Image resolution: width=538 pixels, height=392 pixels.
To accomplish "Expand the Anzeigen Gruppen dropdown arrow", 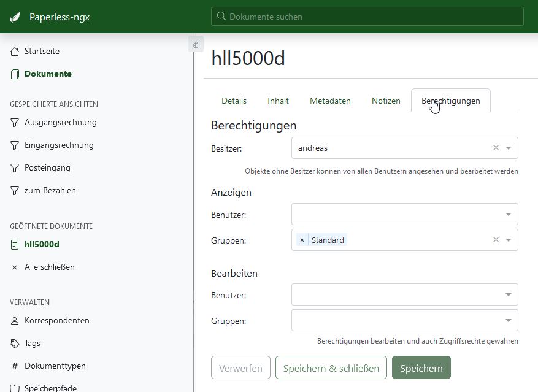I will (509, 240).
